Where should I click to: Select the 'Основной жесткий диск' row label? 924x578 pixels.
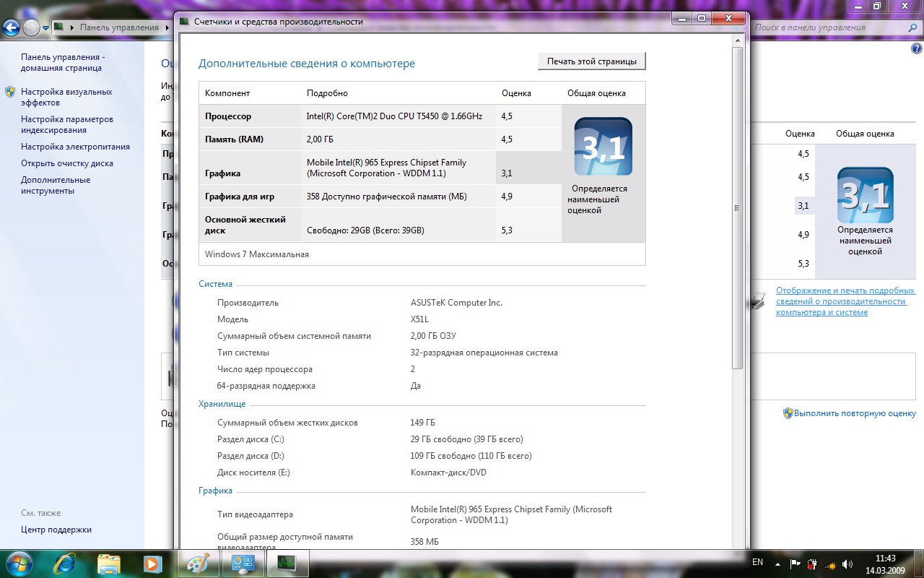point(245,225)
